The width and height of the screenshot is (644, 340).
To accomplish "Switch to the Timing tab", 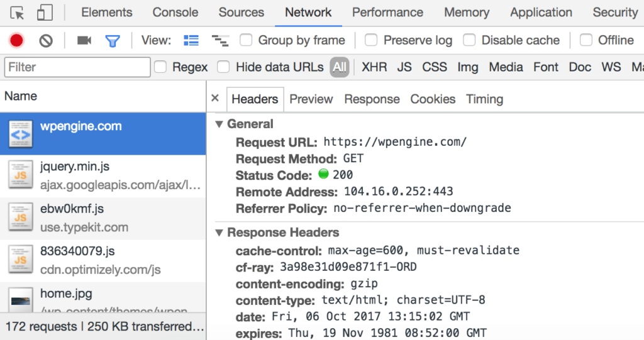I will coord(484,99).
